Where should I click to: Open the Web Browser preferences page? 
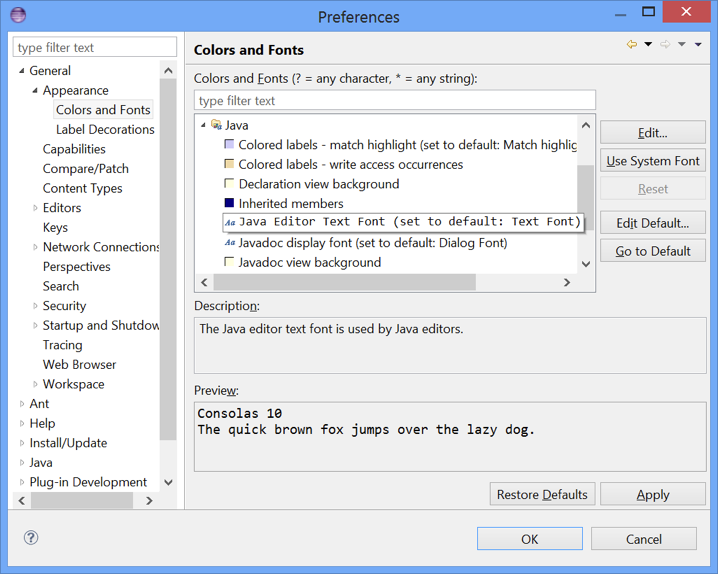click(x=79, y=365)
